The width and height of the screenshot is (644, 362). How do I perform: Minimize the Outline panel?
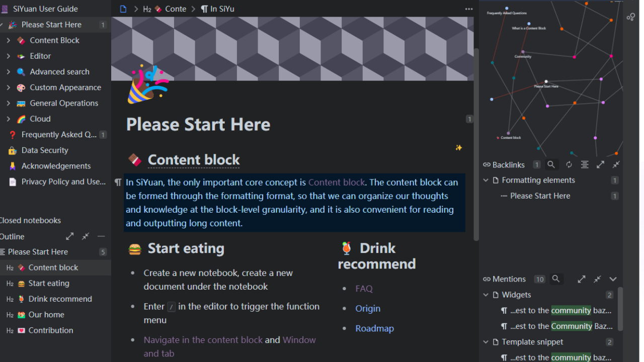click(x=101, y=236)
